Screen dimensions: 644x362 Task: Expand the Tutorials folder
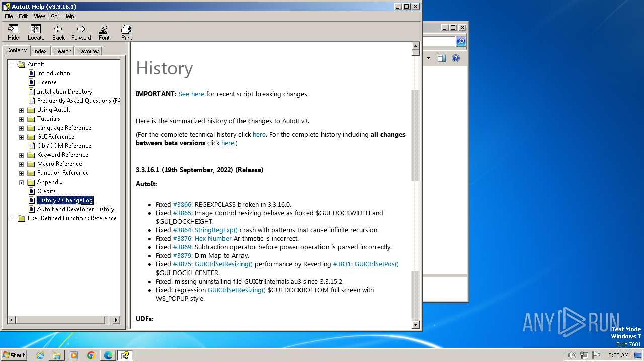(x=21, y=119)
